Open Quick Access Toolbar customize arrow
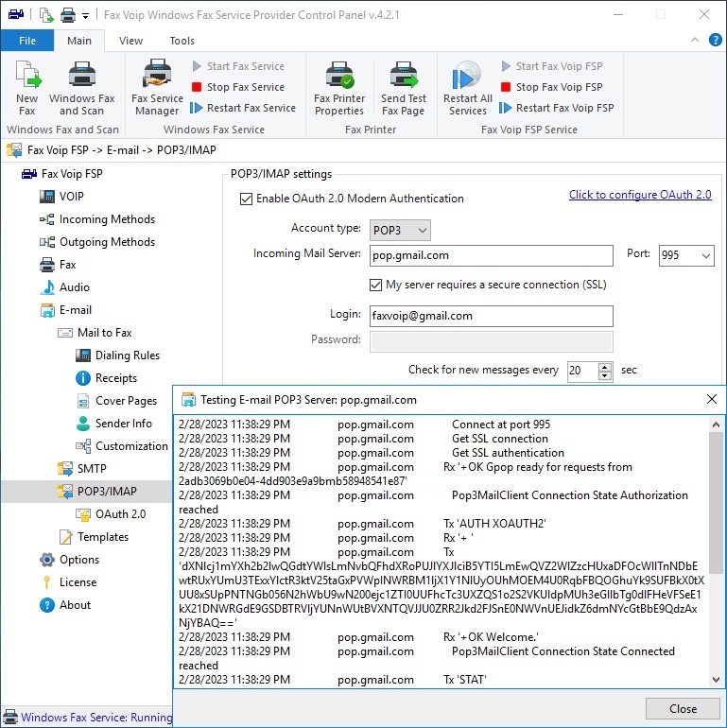The width and height of the screenshot is (727, 728). point(85,16)
